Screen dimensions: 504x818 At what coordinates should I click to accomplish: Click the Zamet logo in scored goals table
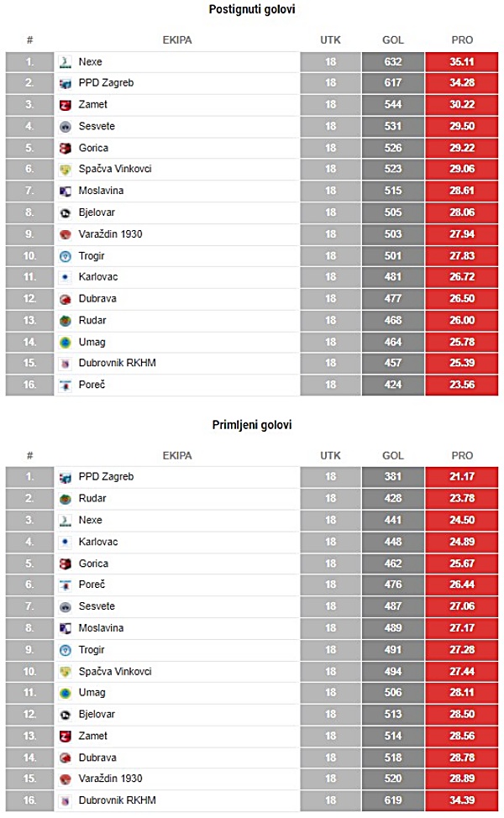coord(66,105)
